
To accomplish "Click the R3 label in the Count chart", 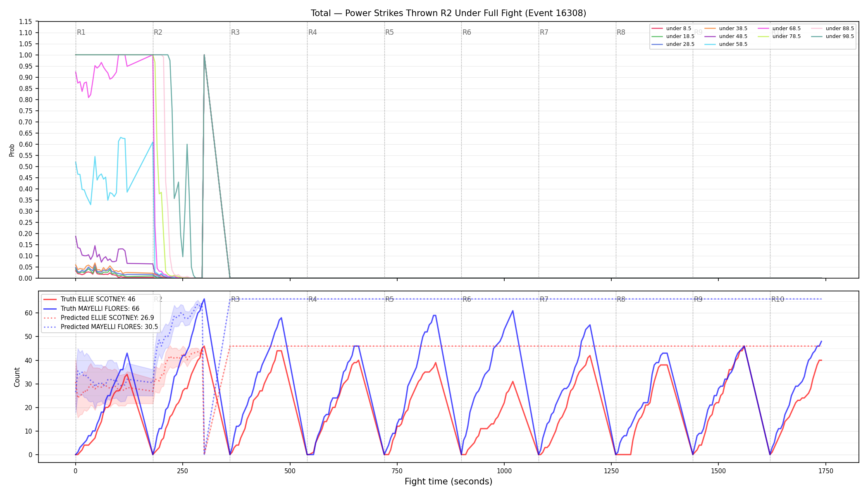I will pos(235,299).
